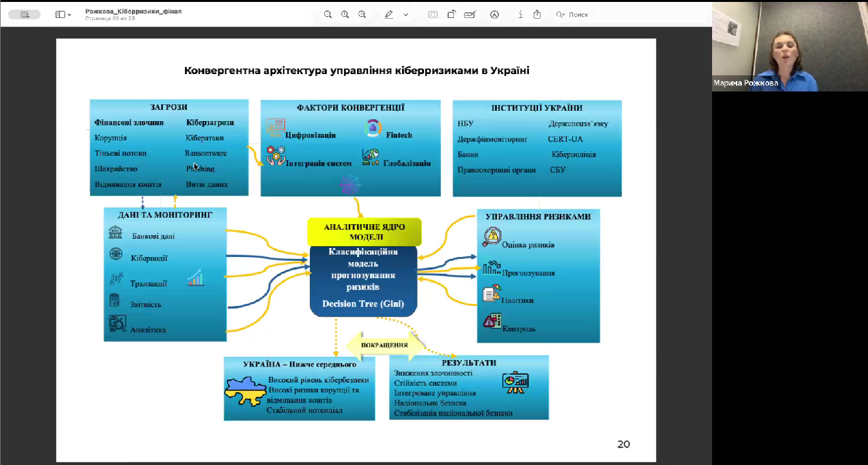The height and width of the screenshot is (465, 868).
Task: Click the Прогнозування chart icon at right
Action: coord(492,267)
